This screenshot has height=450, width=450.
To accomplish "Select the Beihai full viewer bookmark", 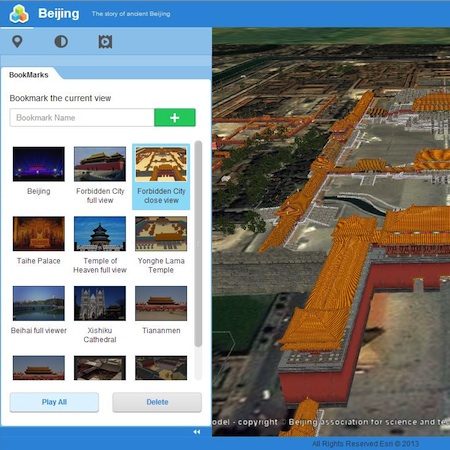I will 39,303.
